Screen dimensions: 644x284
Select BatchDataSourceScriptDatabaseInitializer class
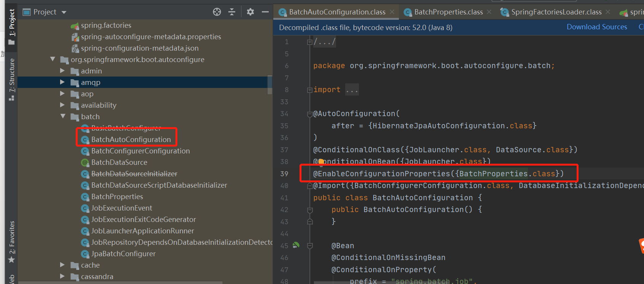point(159,185)
